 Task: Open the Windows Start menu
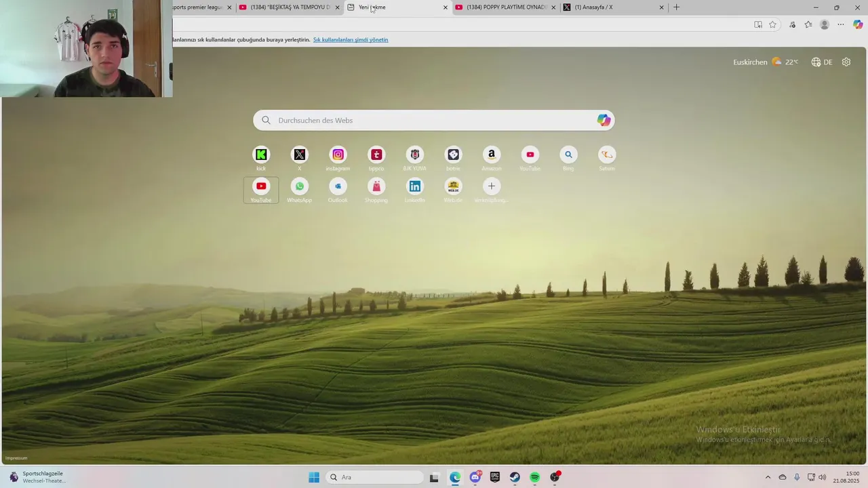(x=314, y=477)
